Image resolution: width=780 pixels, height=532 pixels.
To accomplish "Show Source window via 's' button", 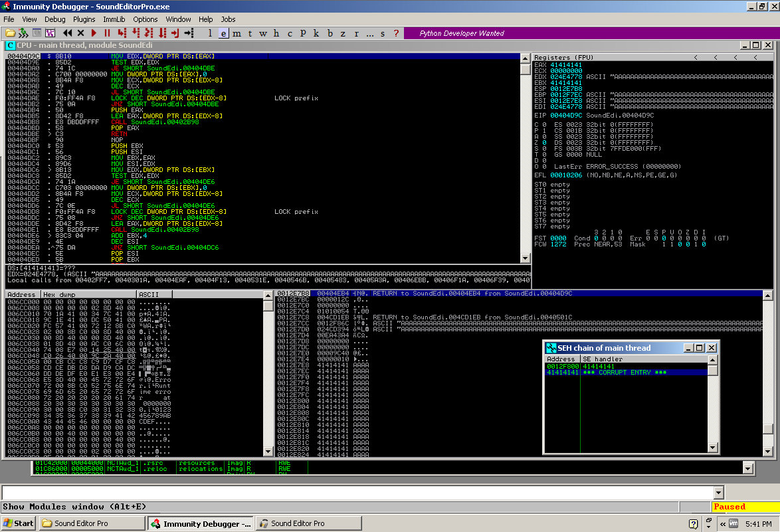I will coord(383,33).
